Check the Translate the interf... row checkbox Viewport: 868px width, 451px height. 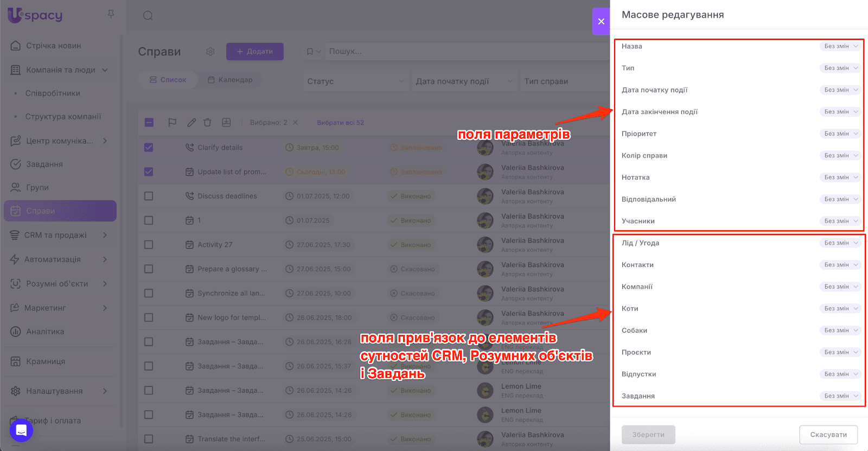click(149, 439)
